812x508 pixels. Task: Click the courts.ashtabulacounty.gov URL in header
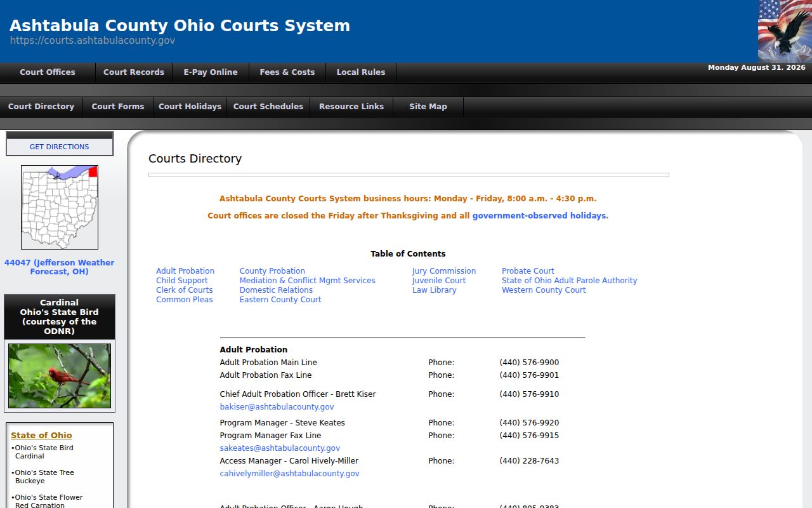tap(93, 41)
